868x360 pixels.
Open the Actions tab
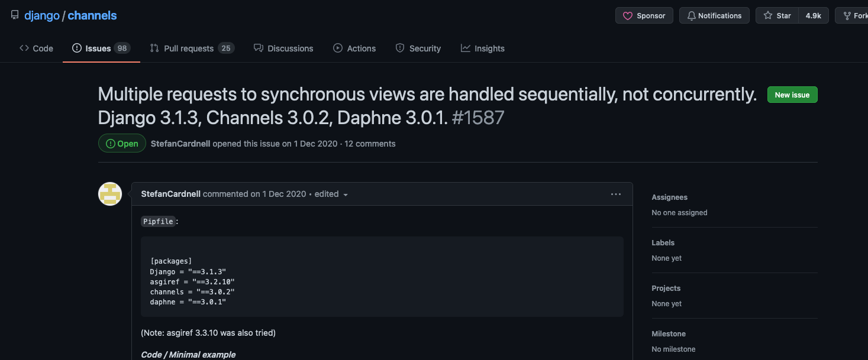(354, 48)
